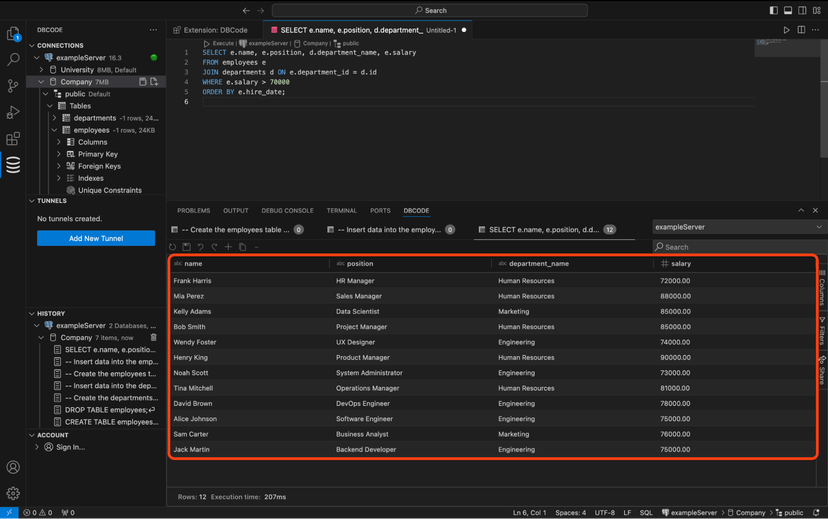The image size is (828, 519).
Task: Open remote window status bar icon
Action: click(9, 513)
